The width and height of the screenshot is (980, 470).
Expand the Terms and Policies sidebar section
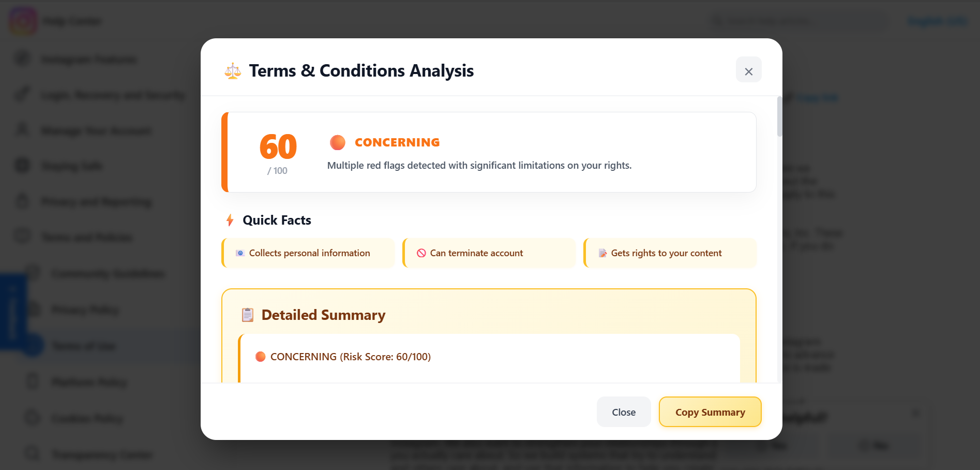tap(87, 238)
